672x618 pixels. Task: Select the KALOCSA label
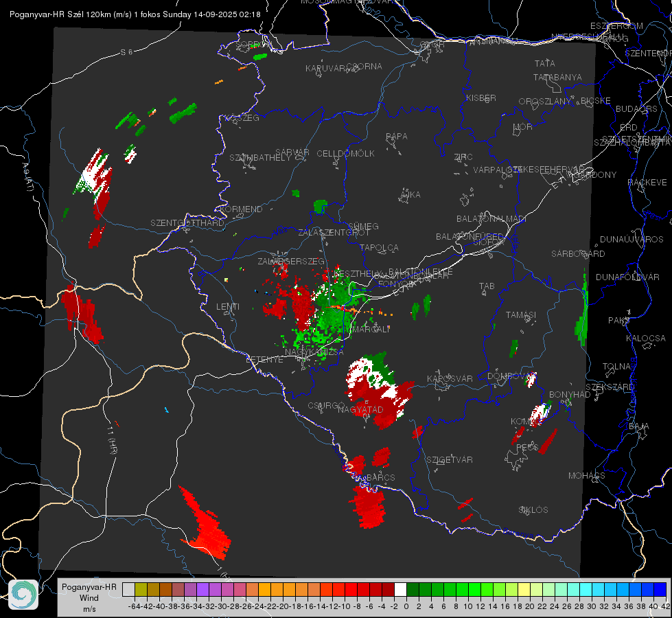[x=645, y=339]
